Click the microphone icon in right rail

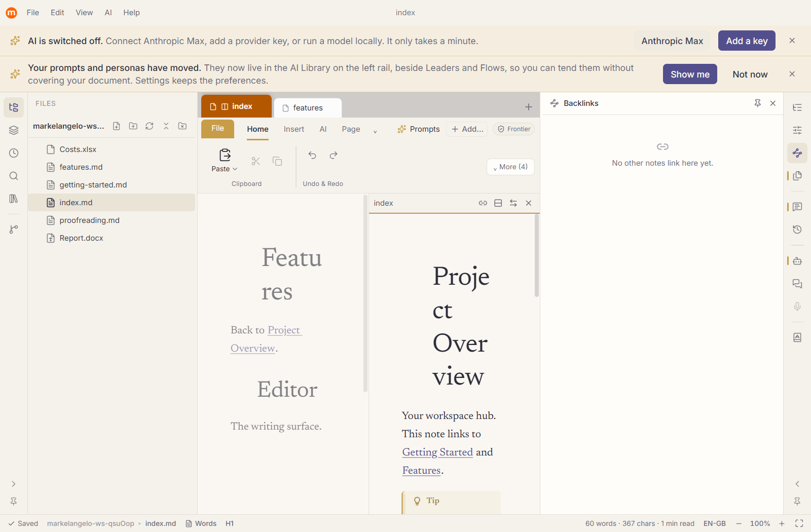(x=797, y=307)
